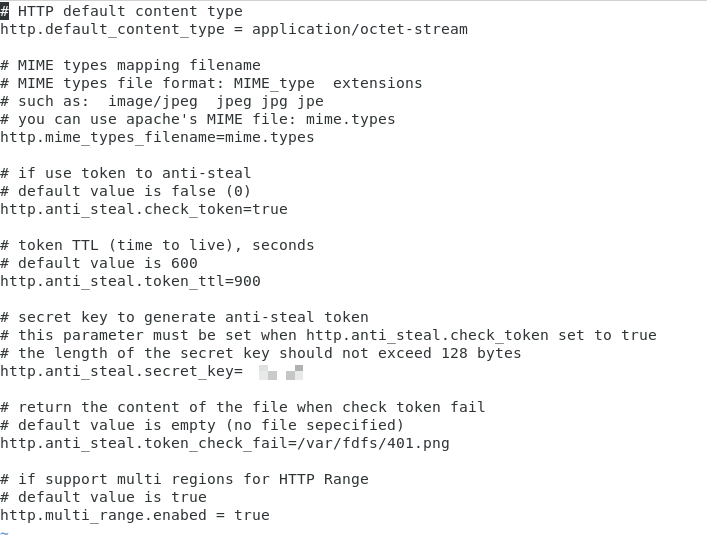Screen dimensions: 707x538
Task: Click the 'should not exceed 128 bytes' comment
Action: [400, 353]
